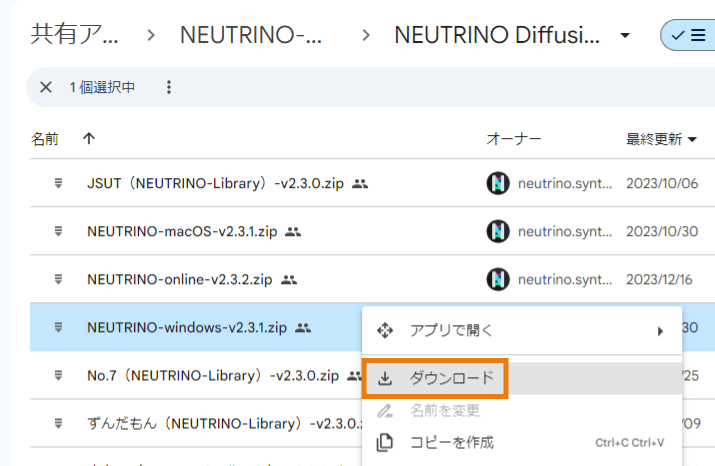The height and width of the screenshot is (466, 715).
Task: Click shared icon beside NEUTRINO-windows file
Action: pos(303,327)
